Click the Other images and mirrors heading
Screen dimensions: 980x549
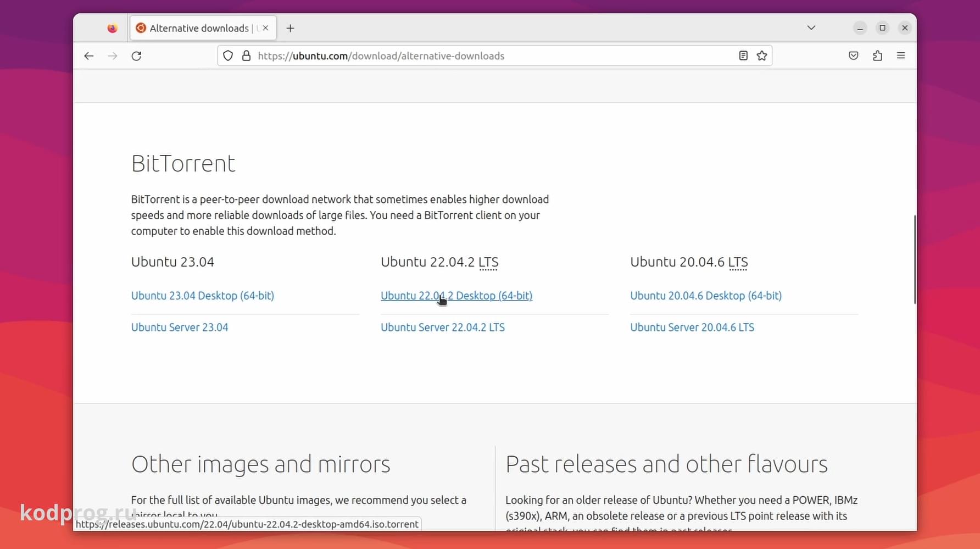[x=261, y=464]
